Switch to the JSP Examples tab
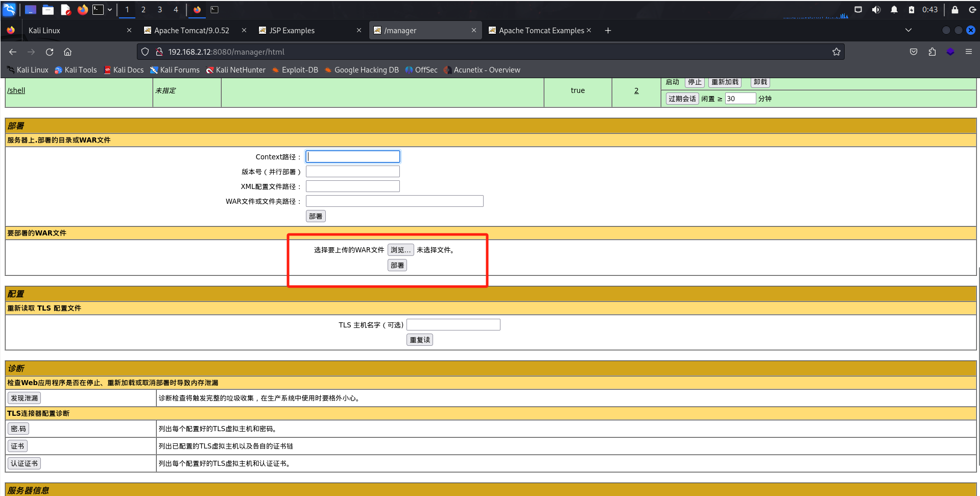Viewport: 980px width, 496px height. tap(292, 31)
